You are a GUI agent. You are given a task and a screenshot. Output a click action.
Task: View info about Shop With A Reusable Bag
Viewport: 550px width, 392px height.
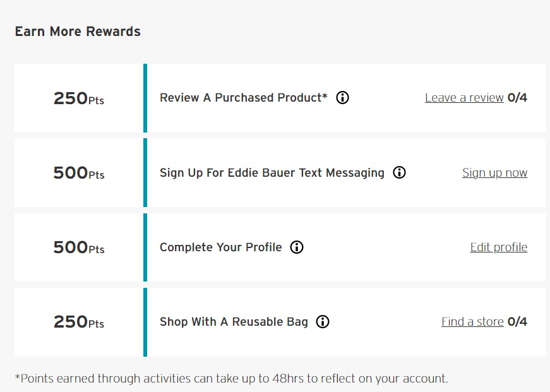323,321
